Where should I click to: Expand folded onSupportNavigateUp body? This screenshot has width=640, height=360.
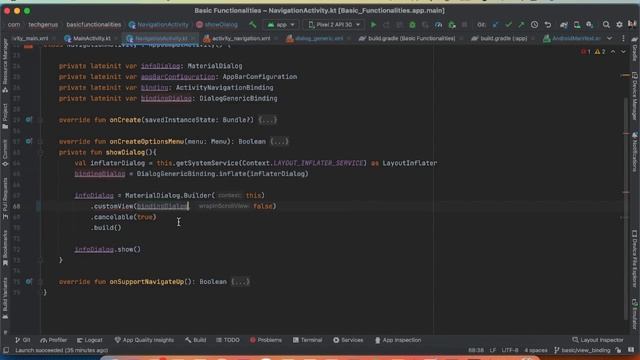coord(240,282)
